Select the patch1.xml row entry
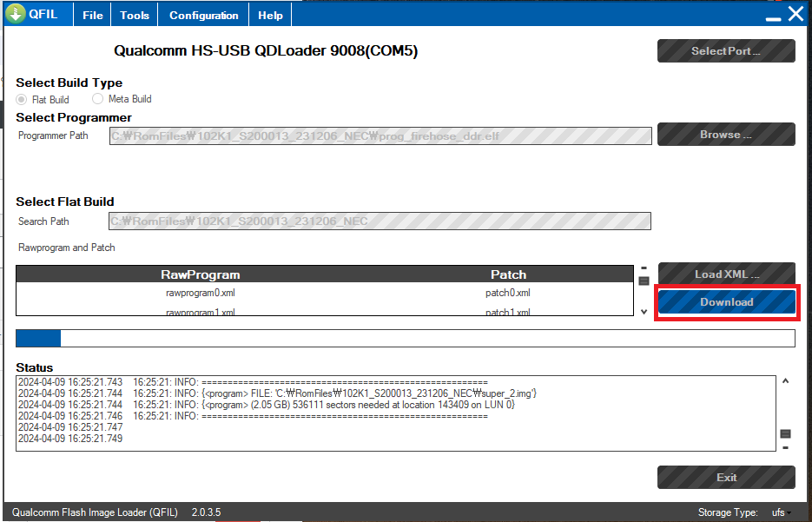 click(x=508, y=312)
